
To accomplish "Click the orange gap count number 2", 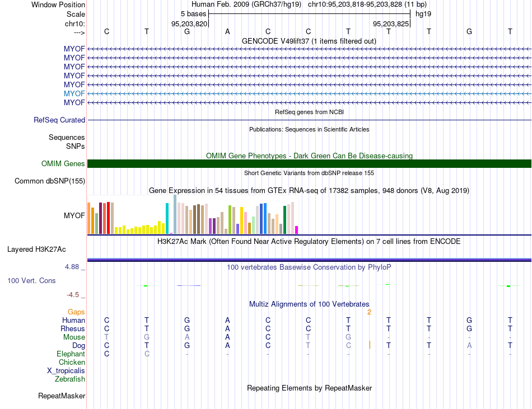I will 369,312.
